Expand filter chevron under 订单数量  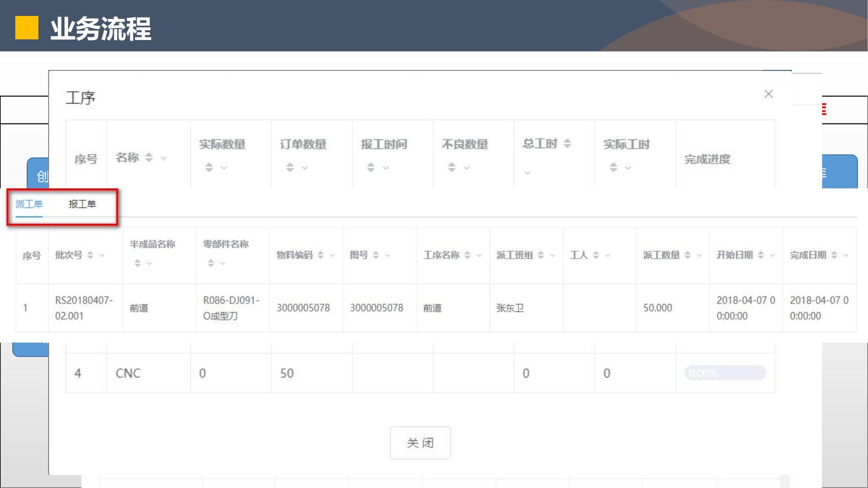click(305, 167)
